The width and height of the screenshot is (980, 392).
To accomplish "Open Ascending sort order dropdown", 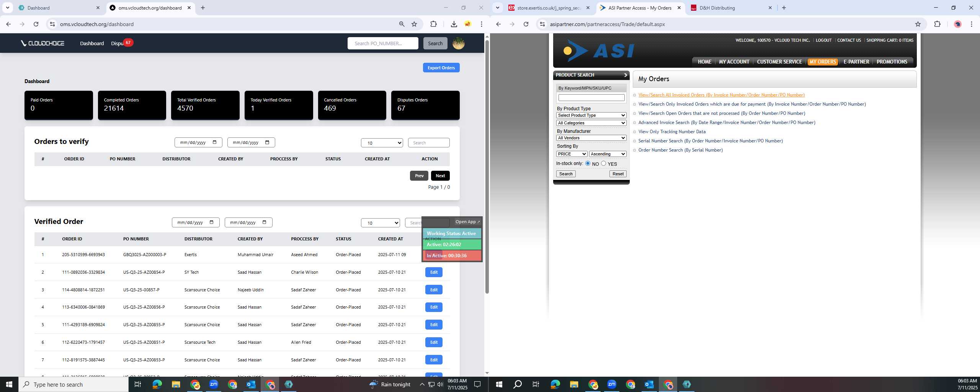I will click(608, 154).
